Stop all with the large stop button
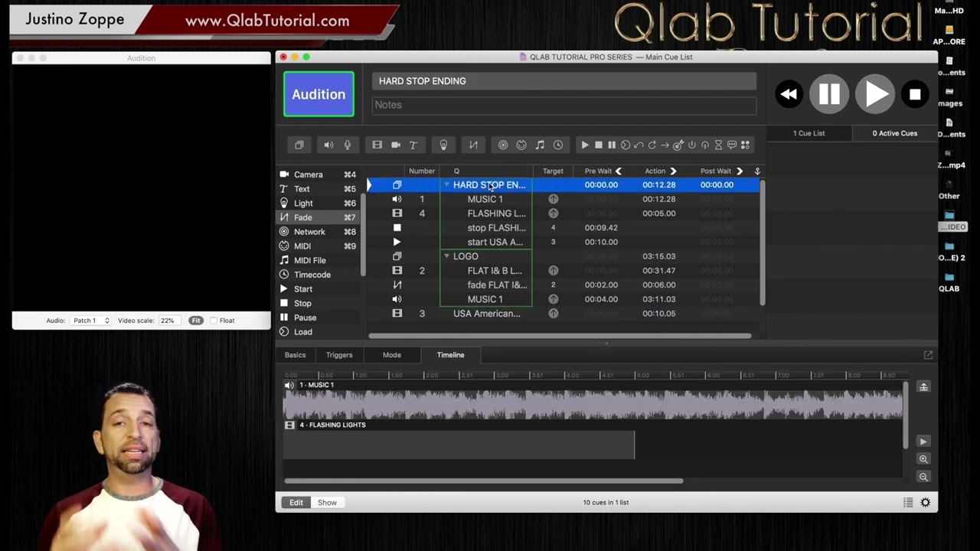This screenshot has height=551, width=980. click(915, 94)
